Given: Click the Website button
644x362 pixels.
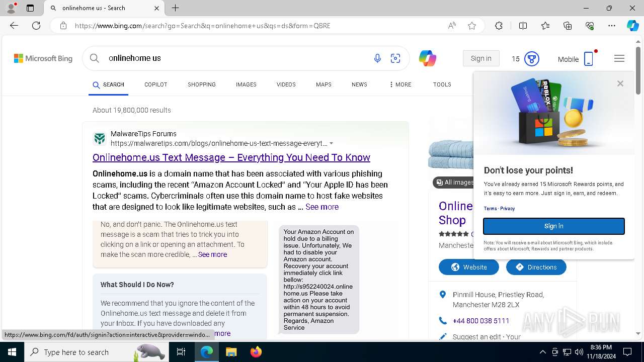Looking at the screenshot, I should (x=469, y=267).
